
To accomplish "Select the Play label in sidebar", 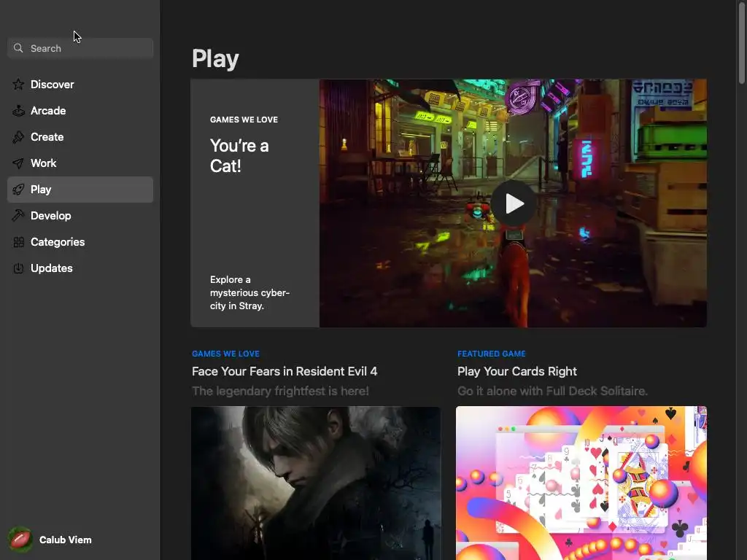I will coord(41,190).
